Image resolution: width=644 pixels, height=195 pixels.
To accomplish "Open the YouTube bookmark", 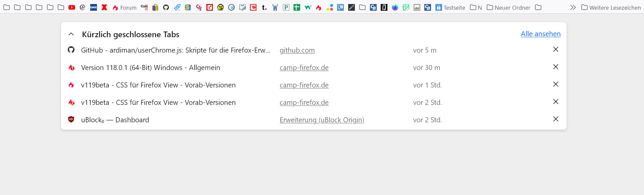I will point(72,7).
